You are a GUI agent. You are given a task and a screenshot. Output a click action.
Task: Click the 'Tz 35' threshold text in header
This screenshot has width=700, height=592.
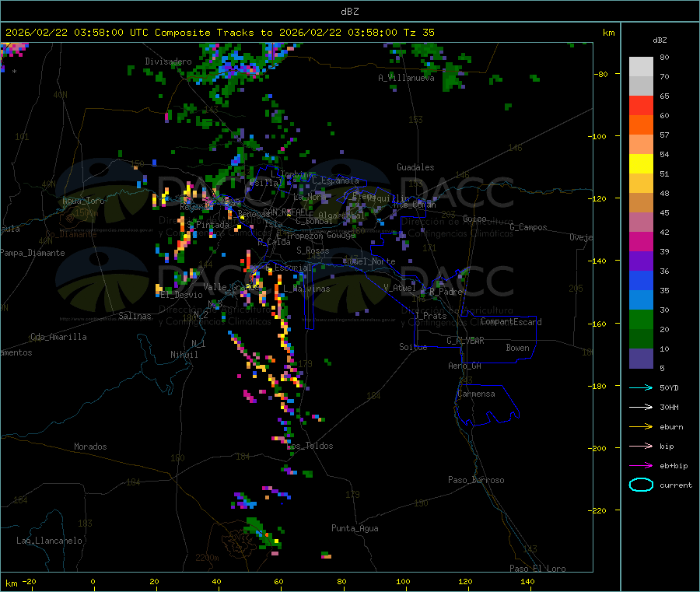418,33
